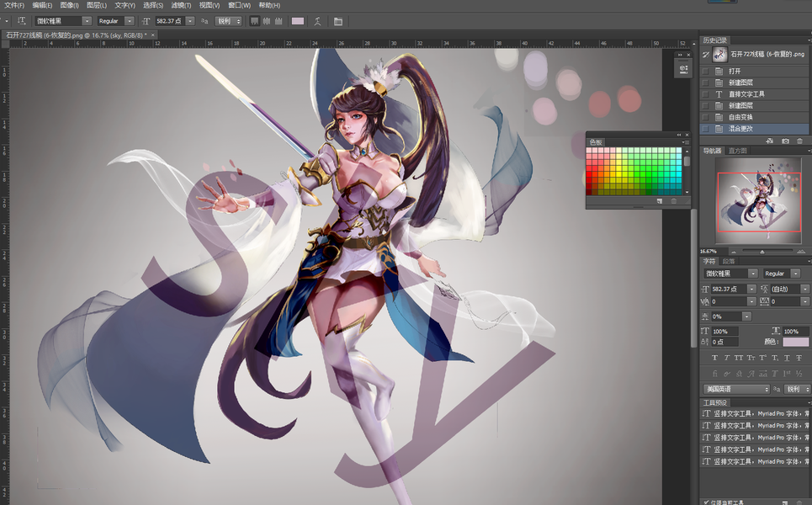Click the Navigator zoom slider handle

point(762,252)
